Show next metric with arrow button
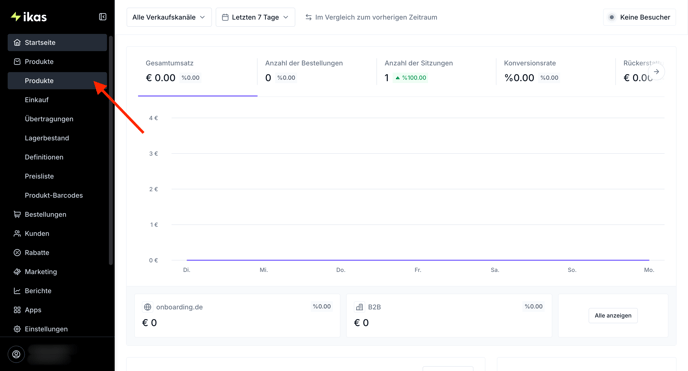 pos(656,71)
